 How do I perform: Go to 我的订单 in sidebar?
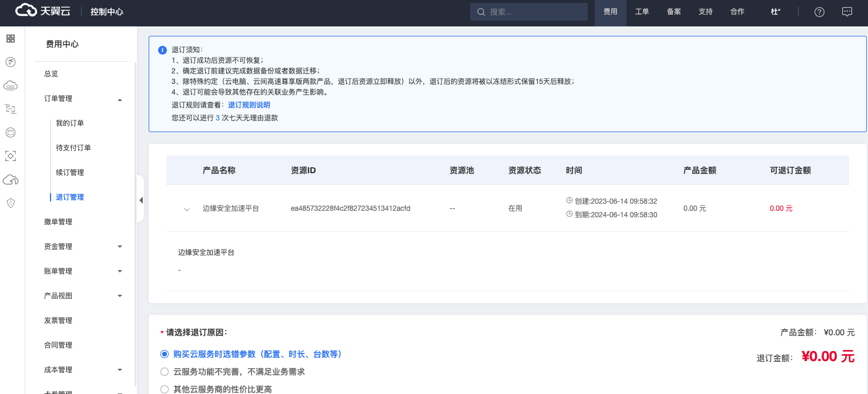point(70,123)
